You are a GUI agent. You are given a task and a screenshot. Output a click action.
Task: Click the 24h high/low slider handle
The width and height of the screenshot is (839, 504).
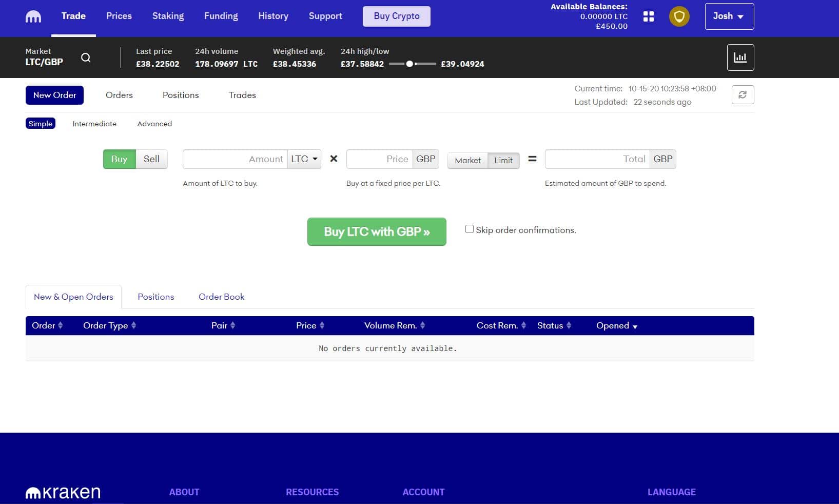tap(409, 64)
